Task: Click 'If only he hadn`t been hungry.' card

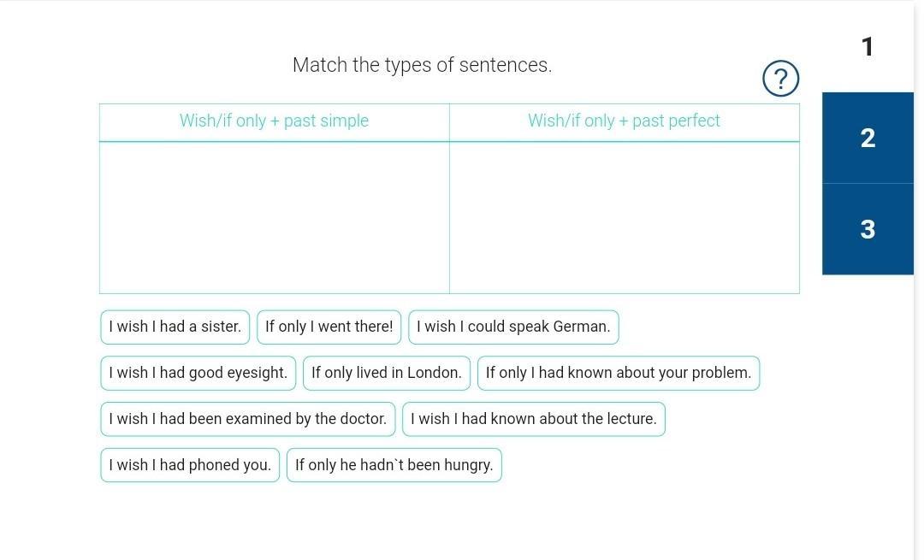Action: [x=394, y=465]
